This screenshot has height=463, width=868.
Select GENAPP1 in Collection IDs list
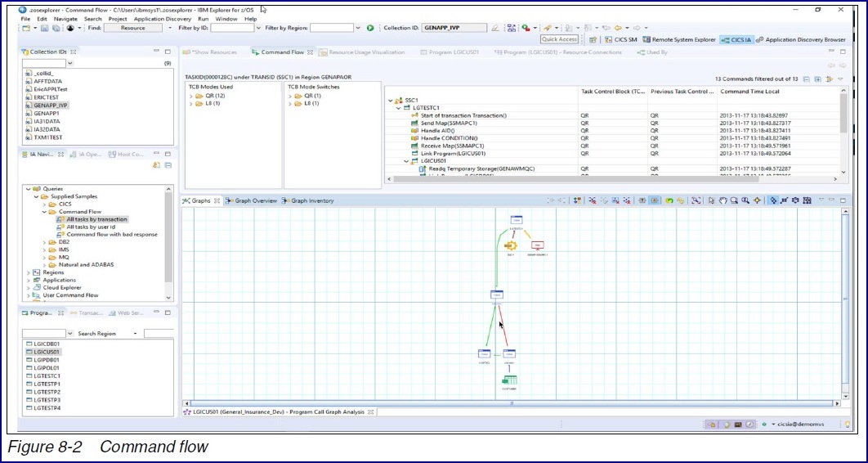pos(47,113)
